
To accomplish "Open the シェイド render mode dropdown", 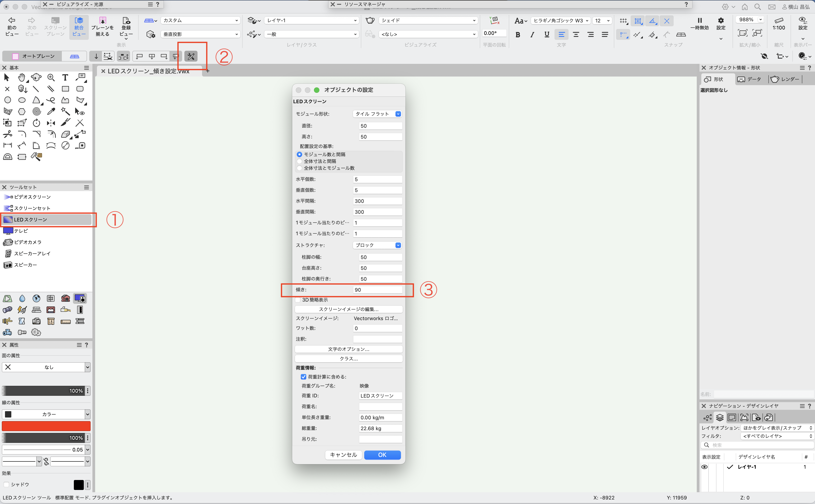I will point(428,21).
